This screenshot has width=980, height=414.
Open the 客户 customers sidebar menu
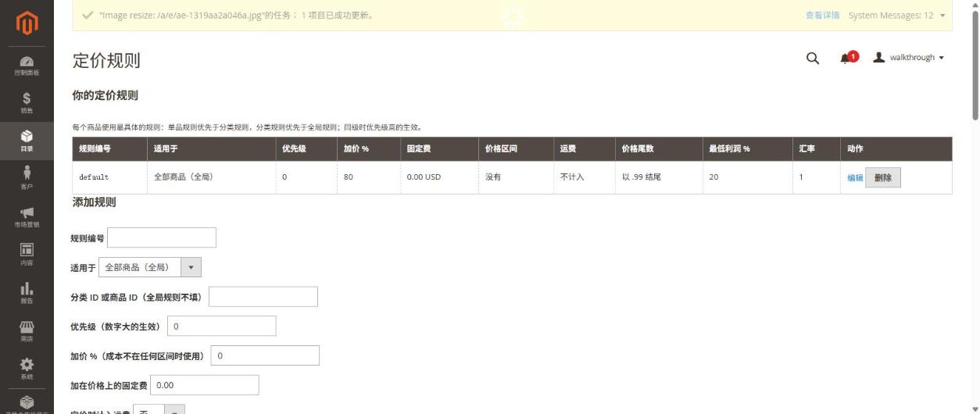pyautogui.click(x=27, y=178)
